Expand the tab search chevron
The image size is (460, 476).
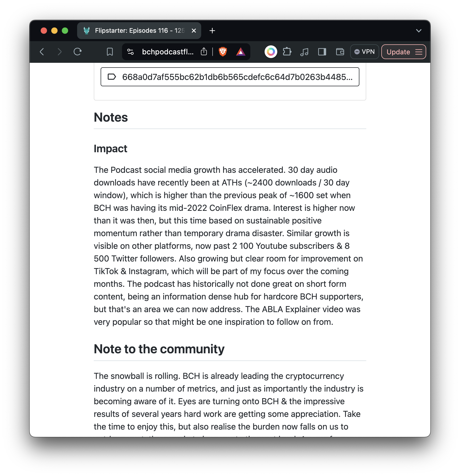point(419,31)
